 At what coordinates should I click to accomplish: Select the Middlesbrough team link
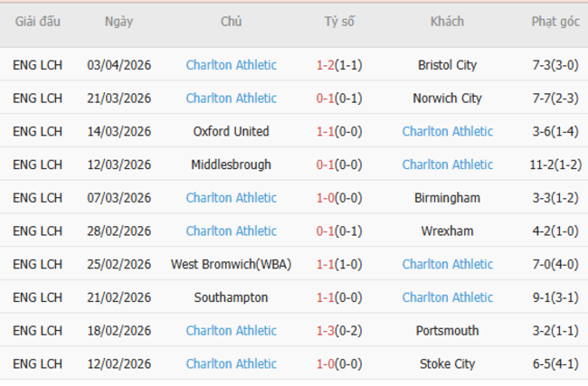[x=231, y=165]
